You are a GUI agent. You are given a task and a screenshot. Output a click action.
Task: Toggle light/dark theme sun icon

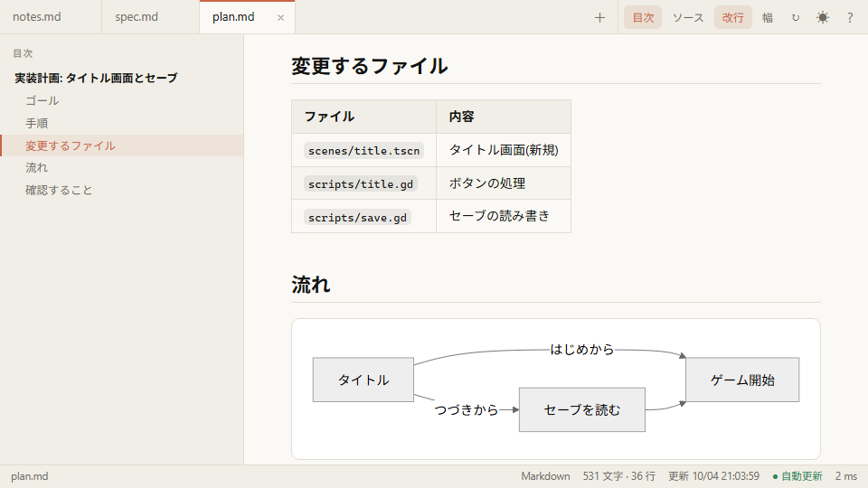823,18
